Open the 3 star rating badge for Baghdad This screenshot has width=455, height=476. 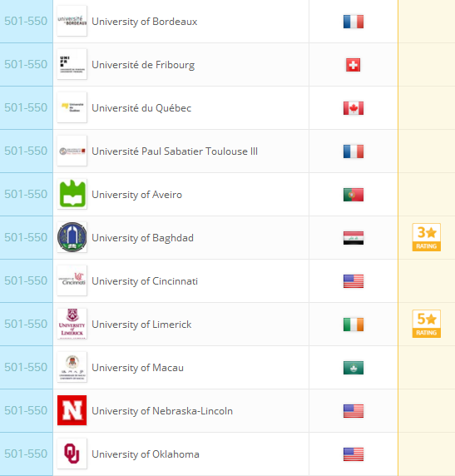click(427, 237)
